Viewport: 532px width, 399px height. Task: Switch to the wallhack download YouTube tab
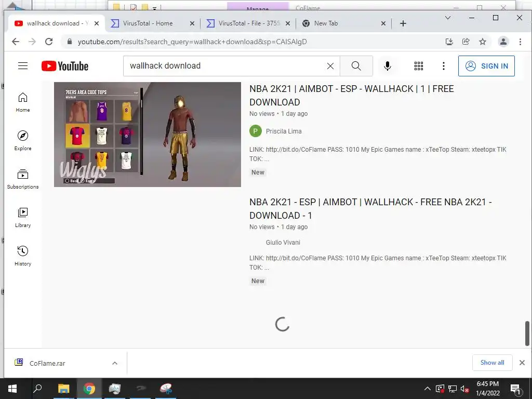(x=56, y=23)
